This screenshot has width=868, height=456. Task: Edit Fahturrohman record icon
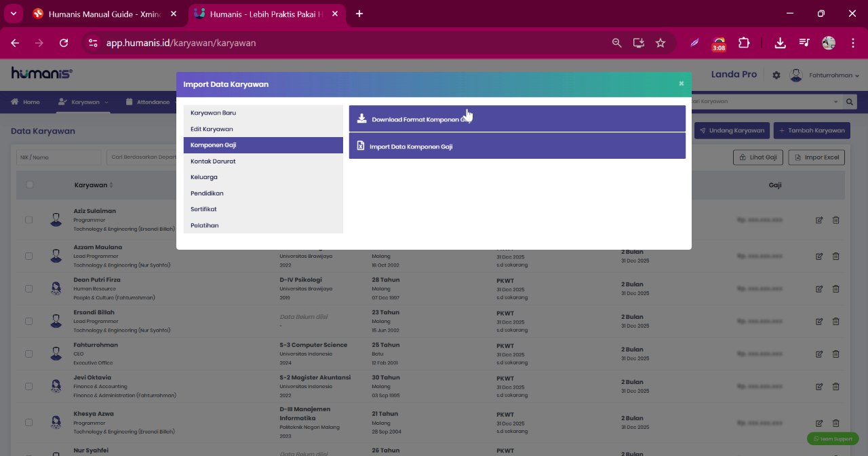(819, 354)
